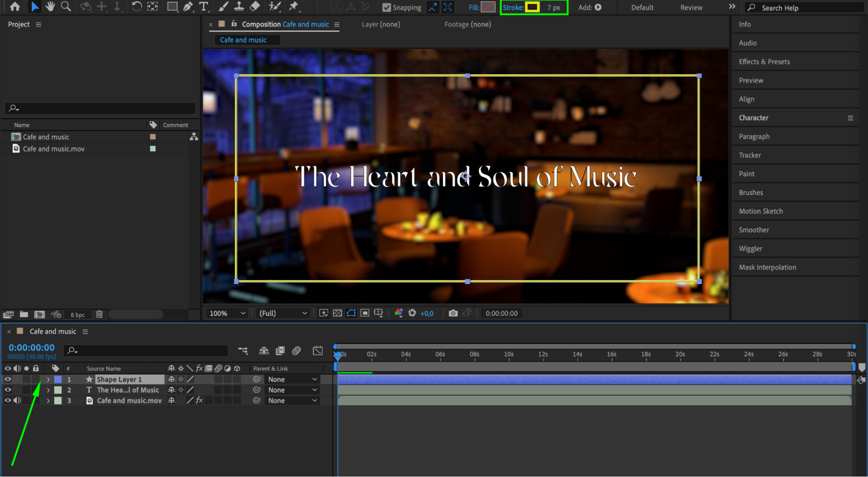Select the Rotation tool
Image resolution: width=868 pixels, height=477 pixels.
pos(136,7)
